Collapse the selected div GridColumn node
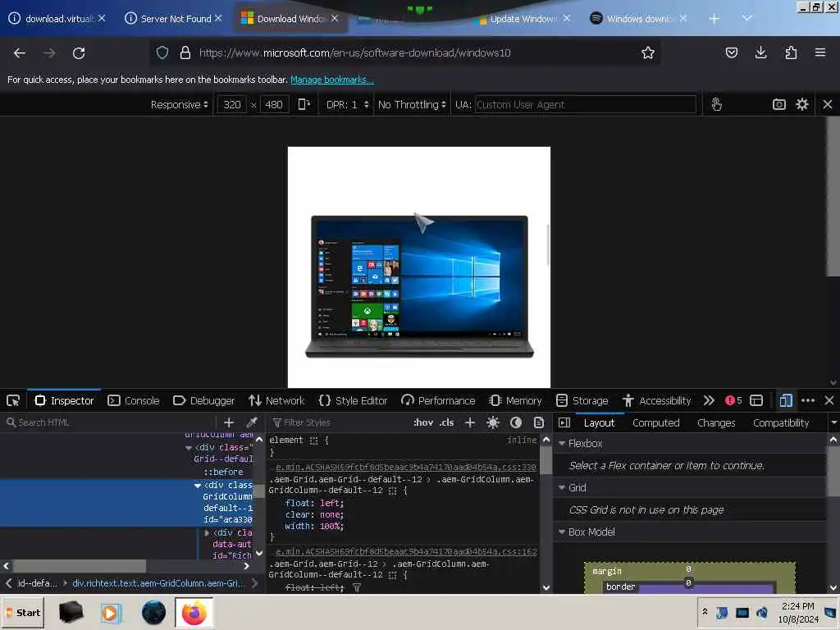This screenshot has height=630, width=840. tap(197, 485)
